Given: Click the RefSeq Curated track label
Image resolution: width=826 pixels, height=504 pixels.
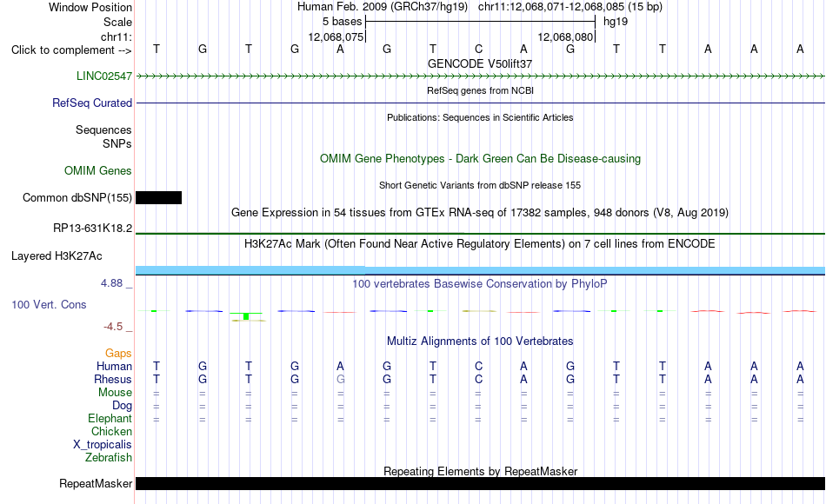Looking at the screenshot, I should tap(91, 103).
